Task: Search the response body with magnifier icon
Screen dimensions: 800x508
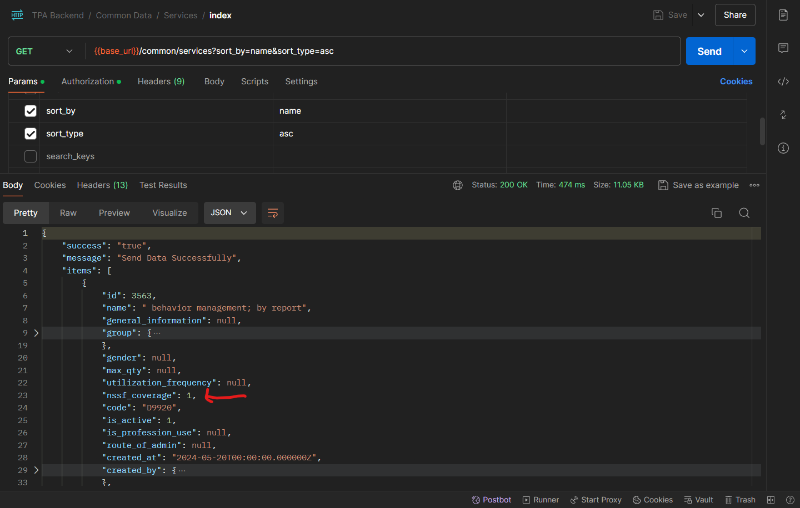Action: pos(744,213)
